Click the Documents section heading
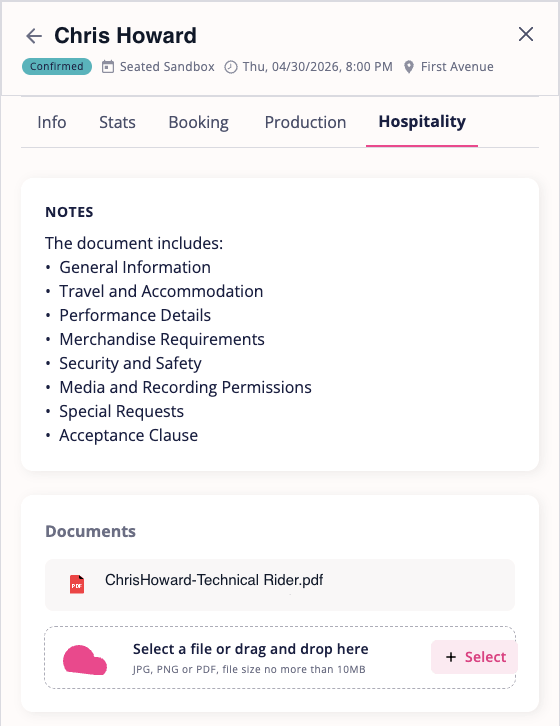560x726 pixels. (90, 531)
